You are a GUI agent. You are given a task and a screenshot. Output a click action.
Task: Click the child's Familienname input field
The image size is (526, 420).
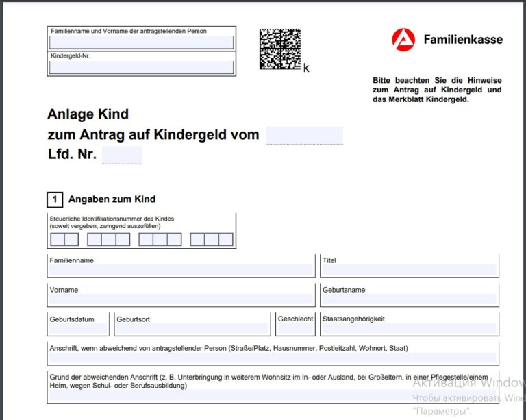click(x=181, y=270)
